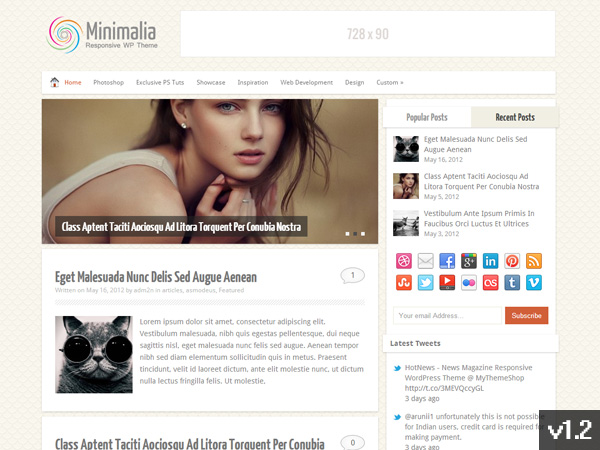The height and width of the screenshot is (450, 600).
Task: Click the Subscribe button
Action: click(527, 315)
